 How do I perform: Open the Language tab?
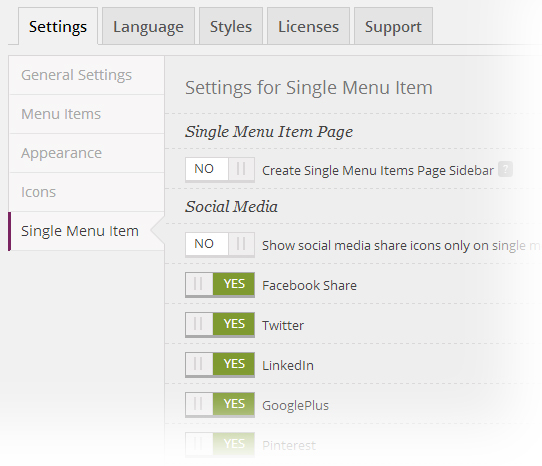point(148,26)
